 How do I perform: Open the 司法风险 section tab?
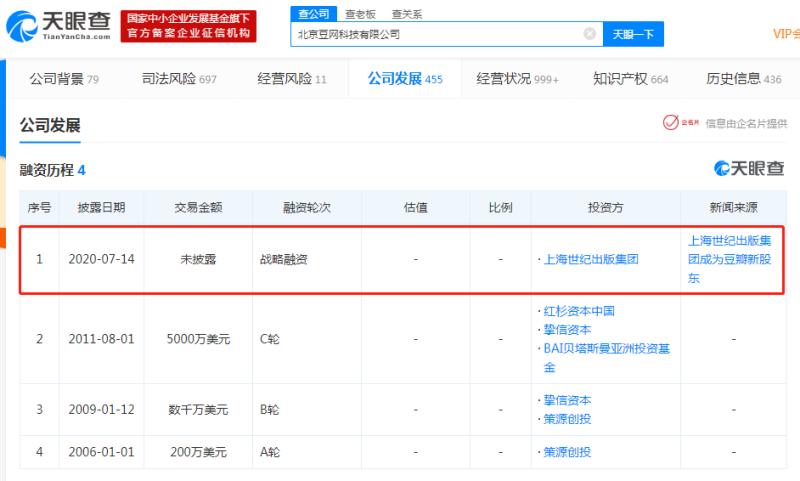pos(179,79)
